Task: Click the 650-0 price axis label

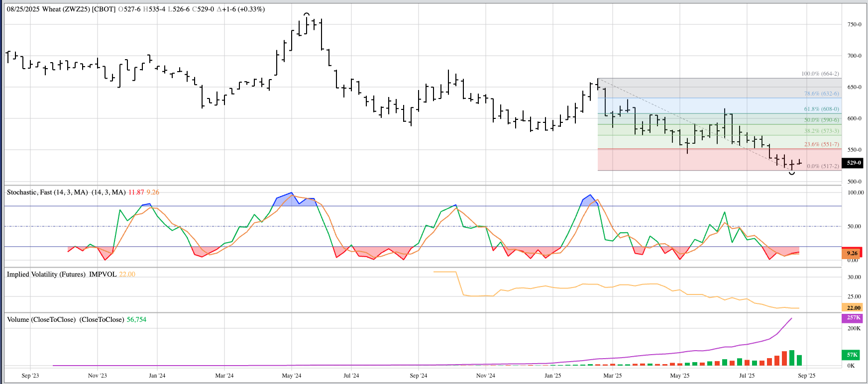Action: tap(855, 87)
